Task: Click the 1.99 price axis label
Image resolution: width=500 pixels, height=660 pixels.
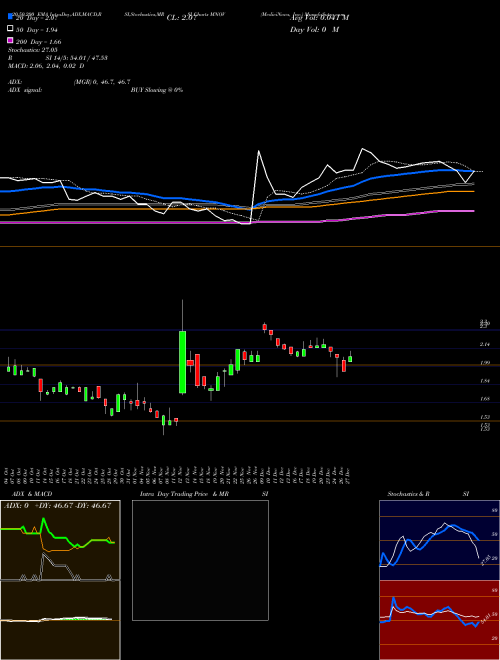Action: point(485,362)
